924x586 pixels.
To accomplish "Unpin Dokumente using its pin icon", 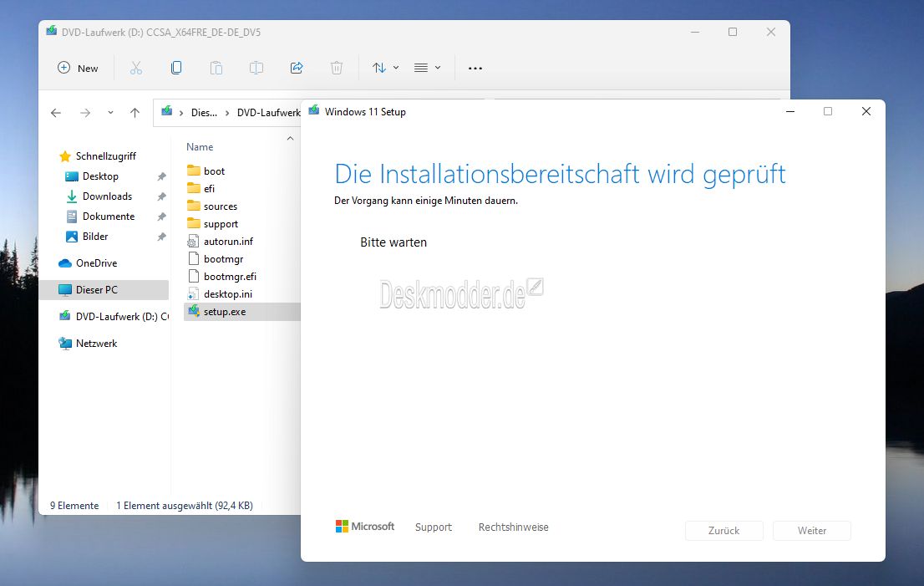I will pyautogui.click(x=161, y=217).
